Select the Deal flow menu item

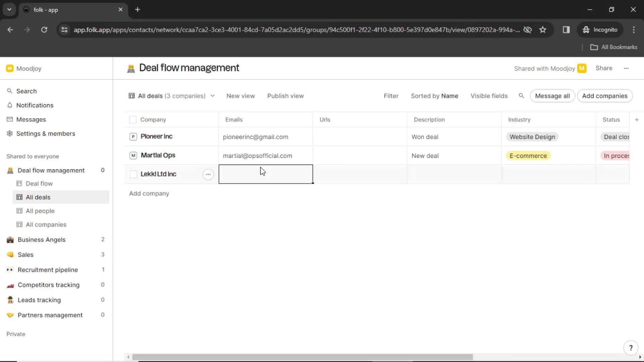(x=39, y=183)
